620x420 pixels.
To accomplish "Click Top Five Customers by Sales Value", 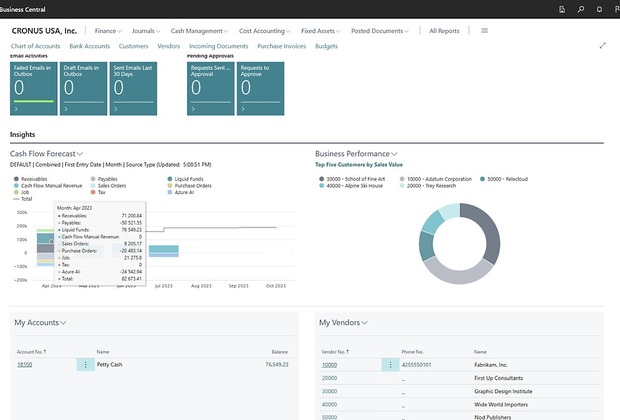I will pos(359,165).
